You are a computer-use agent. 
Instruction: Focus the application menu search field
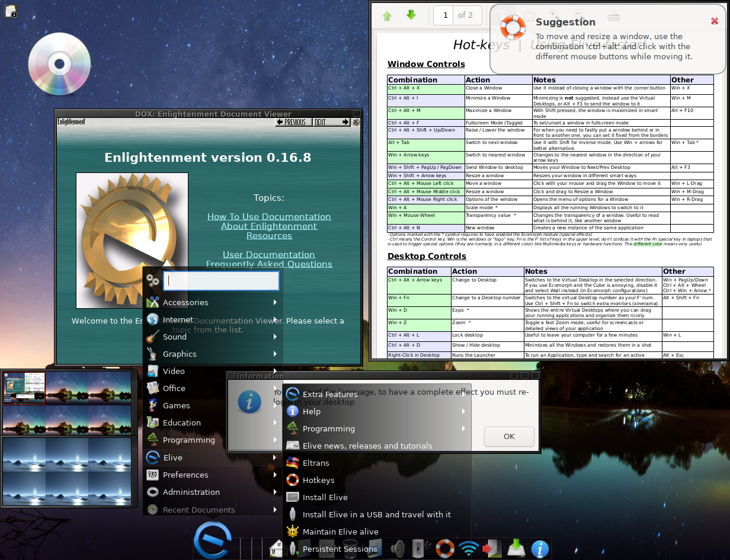point(221,281)
